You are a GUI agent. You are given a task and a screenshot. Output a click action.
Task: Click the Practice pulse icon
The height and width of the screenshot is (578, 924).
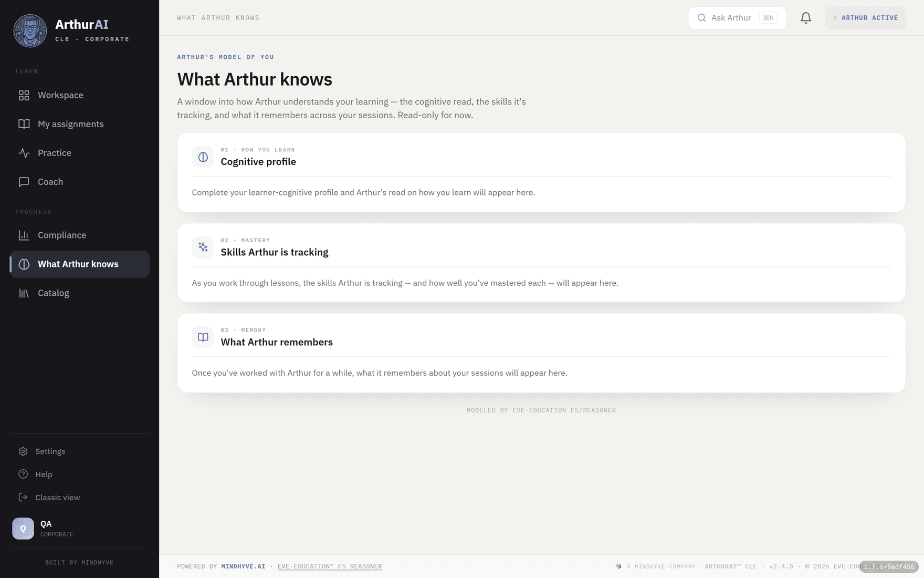(x=24, y=153)
